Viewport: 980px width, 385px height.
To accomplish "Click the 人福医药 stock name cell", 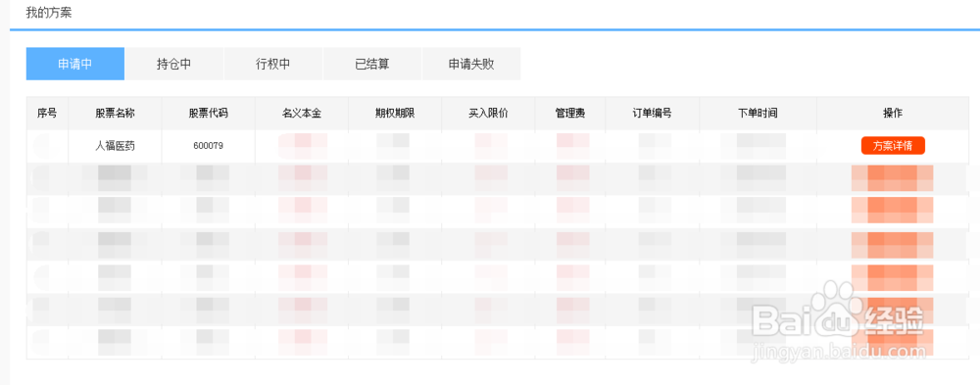I will point(115,146).
